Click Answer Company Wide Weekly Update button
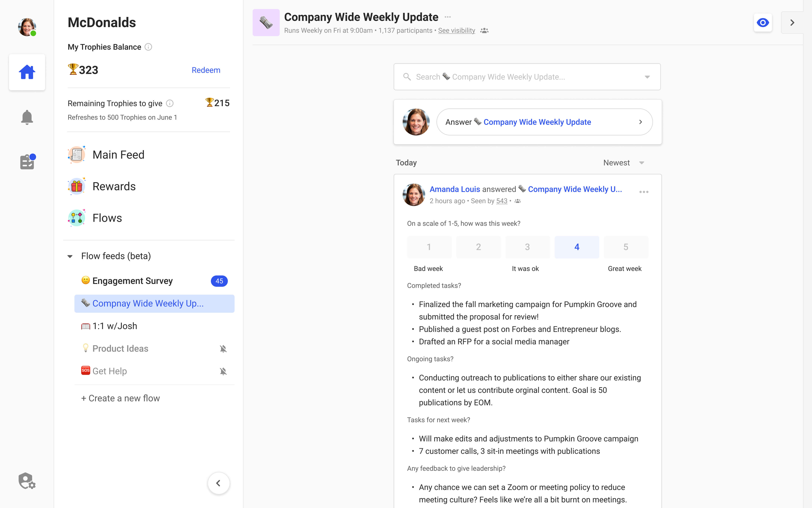The height and width of the screenshot is (508, 812). point(544,122)
